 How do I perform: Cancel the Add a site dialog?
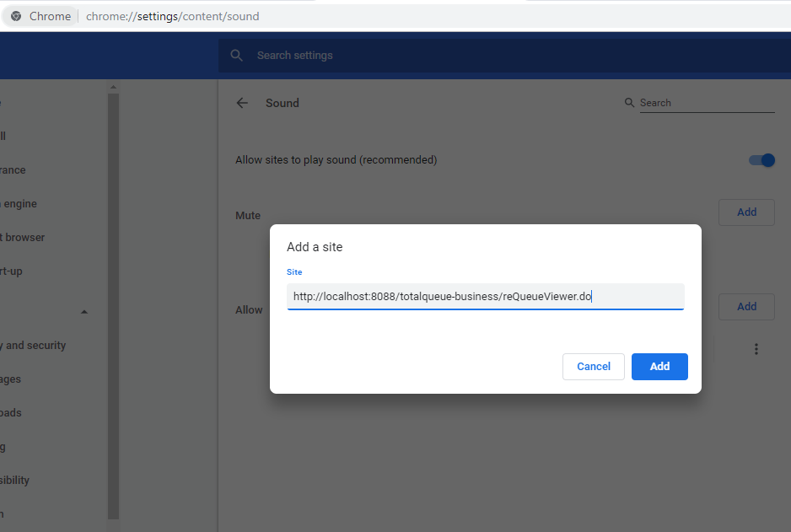pyautogui.click(x=594, y=367)
